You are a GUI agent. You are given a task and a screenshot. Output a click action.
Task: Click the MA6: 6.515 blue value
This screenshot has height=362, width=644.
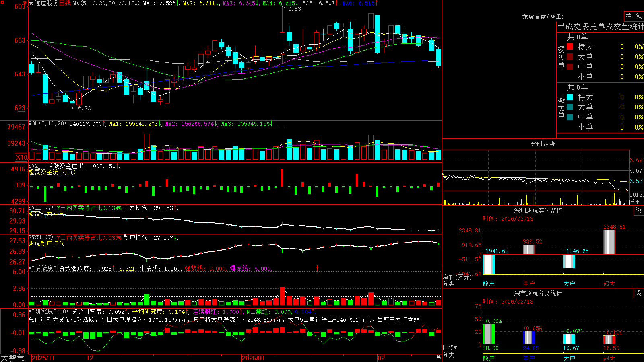click(358, 3)
